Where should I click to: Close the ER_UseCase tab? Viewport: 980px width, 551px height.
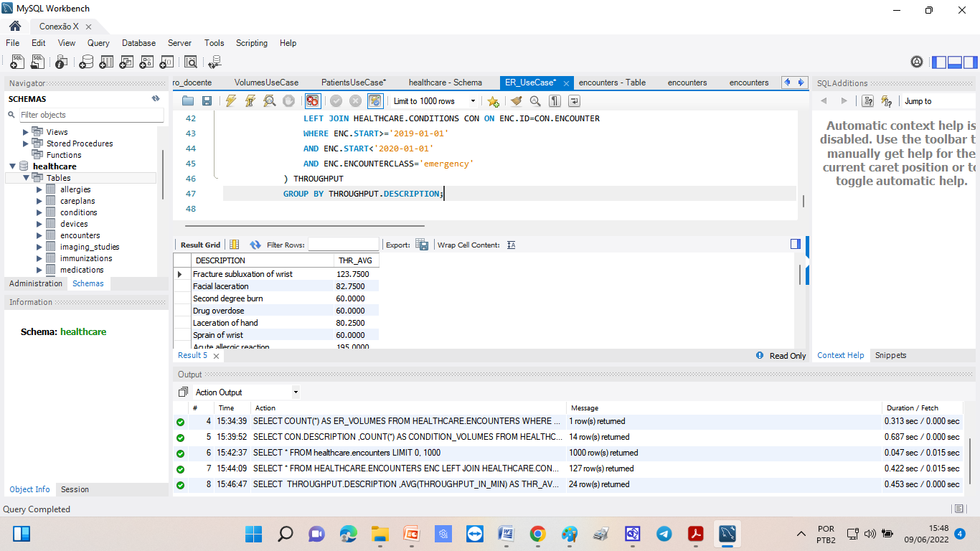point(565,83)
